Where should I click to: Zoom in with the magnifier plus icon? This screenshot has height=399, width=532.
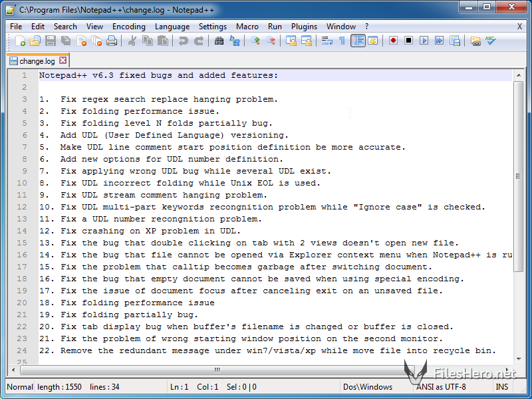[255, 41]
